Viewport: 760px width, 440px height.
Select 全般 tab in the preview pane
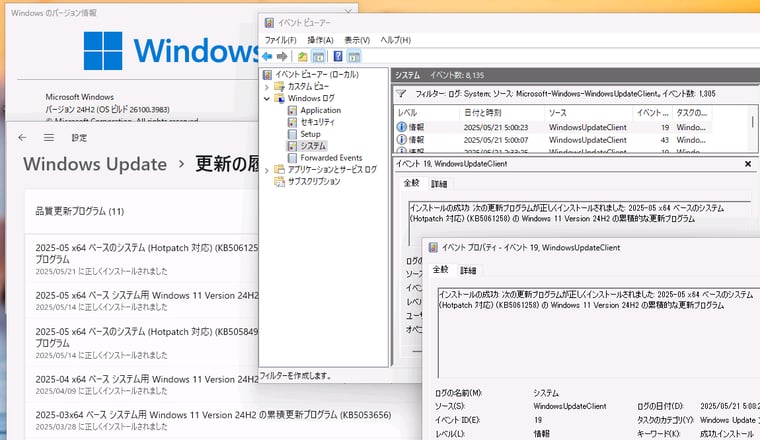click(x=412, y=183)
